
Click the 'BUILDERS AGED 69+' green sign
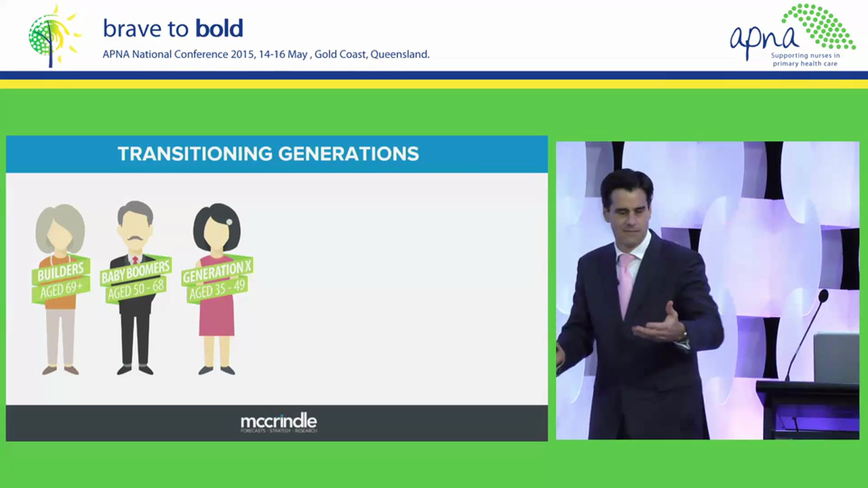pyautogui.click(x=61, y=278)
